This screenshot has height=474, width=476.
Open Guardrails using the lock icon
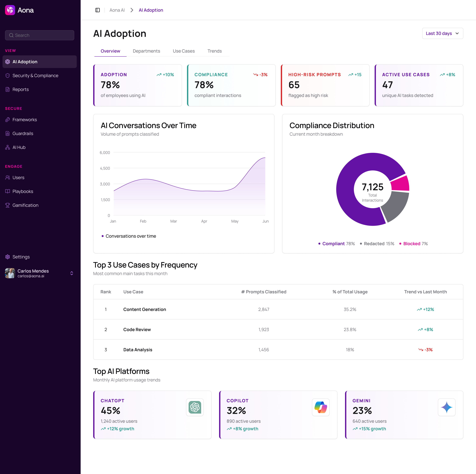coord(7,133)
